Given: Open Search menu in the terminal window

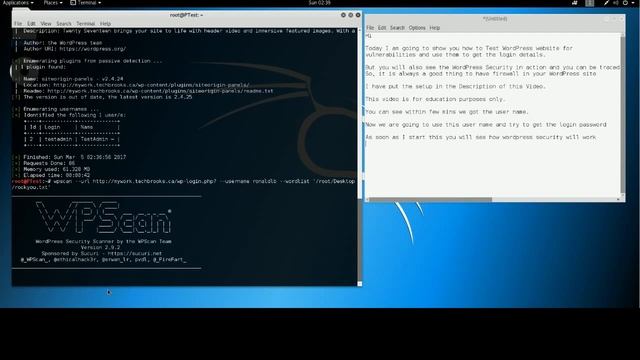Looking at the screenshot, I should pos(64,24).
